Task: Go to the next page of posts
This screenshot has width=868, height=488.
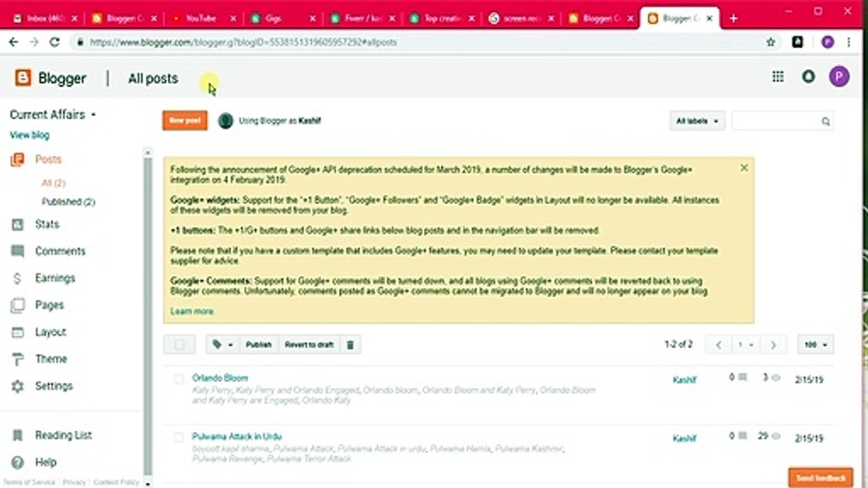Action: point(773,345)
